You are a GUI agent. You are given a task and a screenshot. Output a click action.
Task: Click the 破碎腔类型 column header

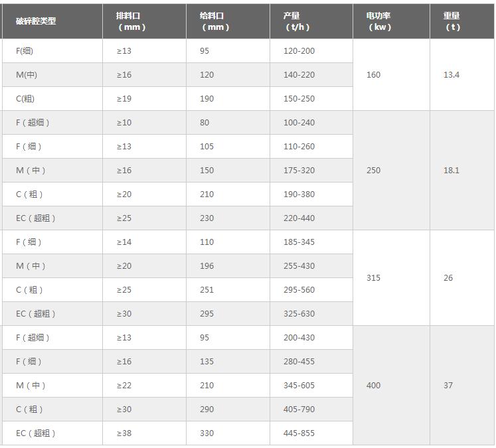click(x=37, y=21)
